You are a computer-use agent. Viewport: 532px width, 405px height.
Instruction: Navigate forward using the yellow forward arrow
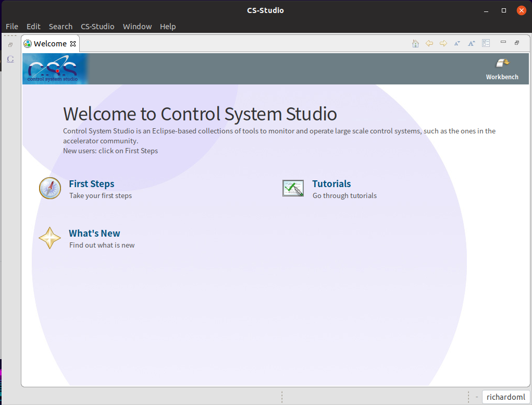point(443,43)
